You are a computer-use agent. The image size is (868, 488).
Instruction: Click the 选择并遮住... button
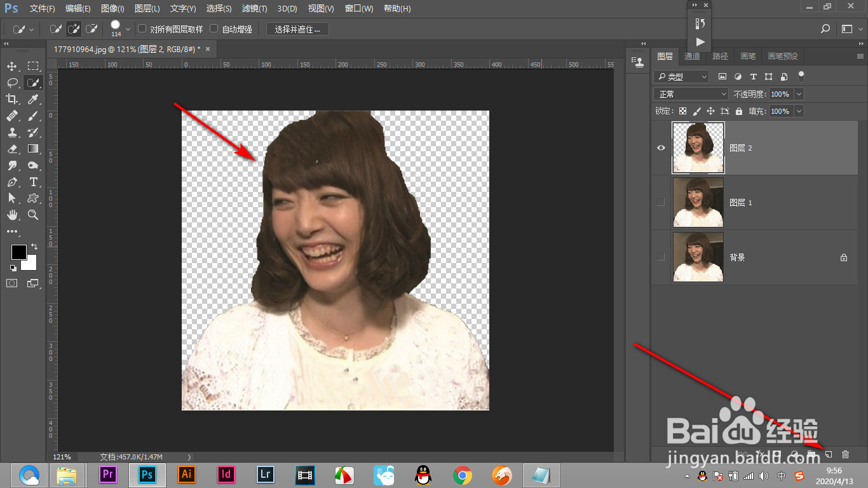pos(297,29)
